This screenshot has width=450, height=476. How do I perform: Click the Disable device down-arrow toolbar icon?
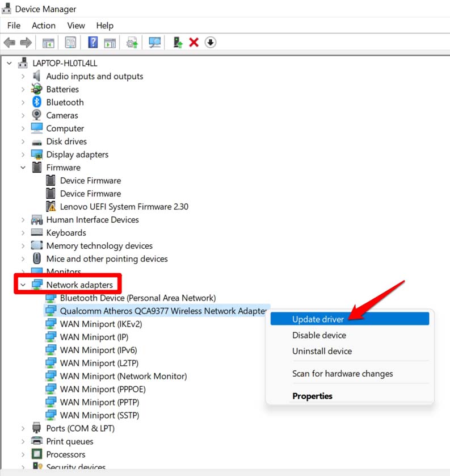210,42
